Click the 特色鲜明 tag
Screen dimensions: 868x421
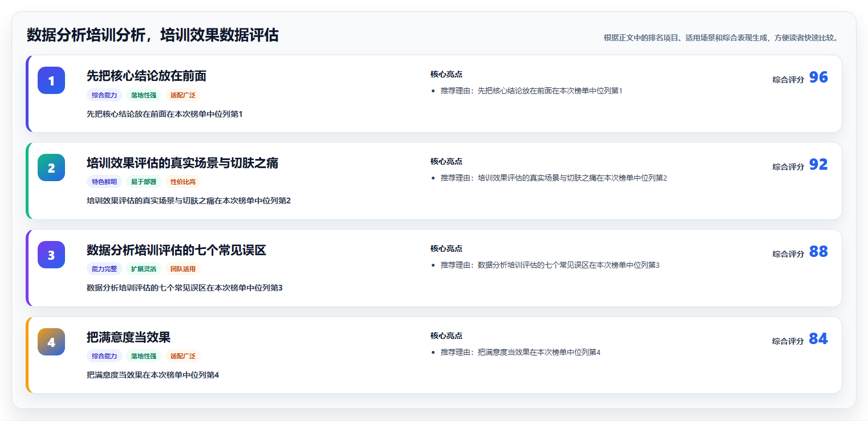pos(104,182)
